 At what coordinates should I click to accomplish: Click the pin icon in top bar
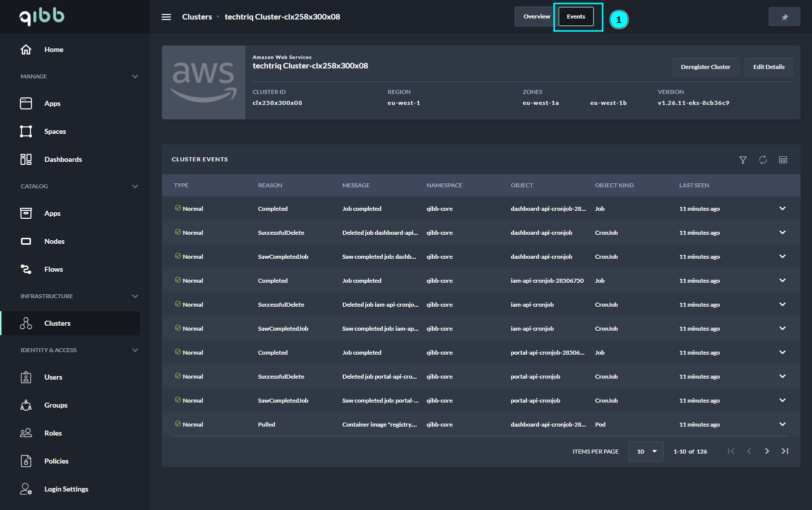pos(784,17)
